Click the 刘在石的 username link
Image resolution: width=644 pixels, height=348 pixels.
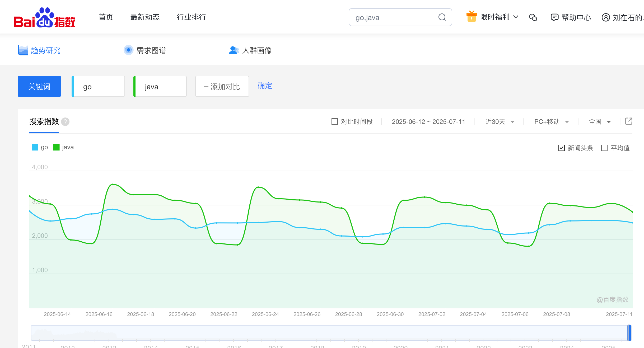(628, 17)
